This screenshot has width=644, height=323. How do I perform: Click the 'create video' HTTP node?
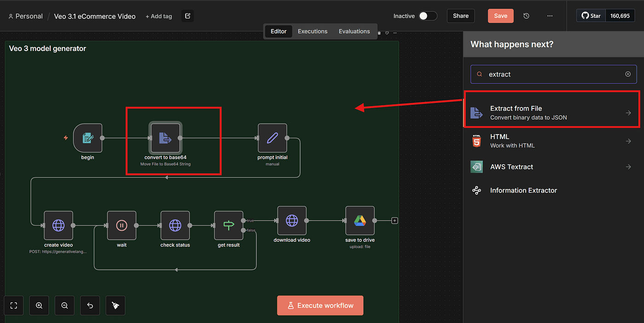pyautogui.click(x=58, y=225)
